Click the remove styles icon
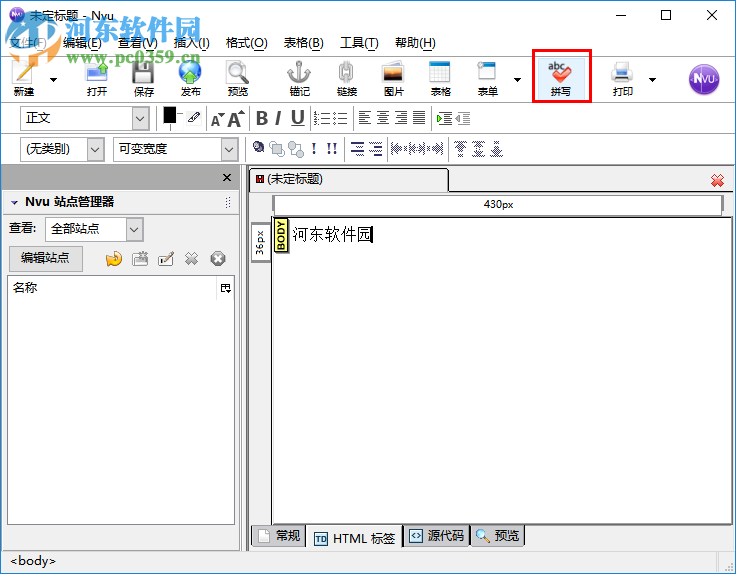The height and width of the screenshot is (574, 736). [258, 148]
